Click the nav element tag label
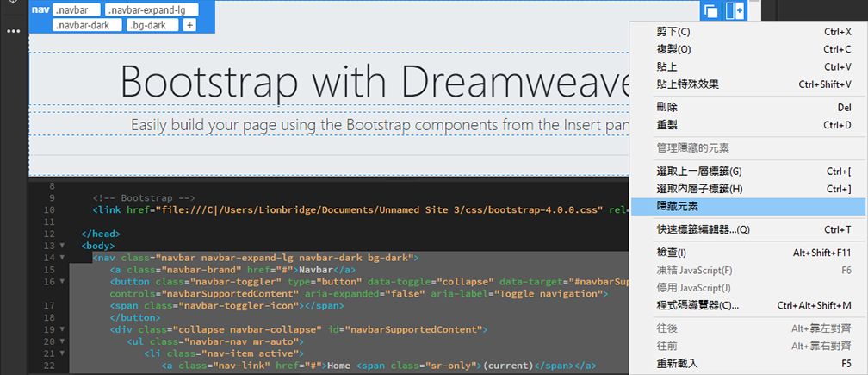 [x=40, y=10]
